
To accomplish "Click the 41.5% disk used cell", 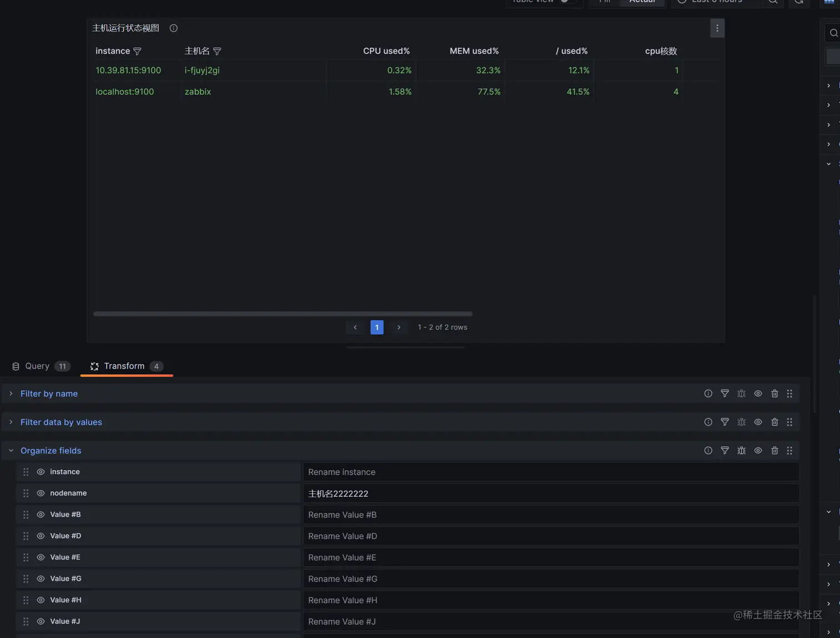I will [578, 92].
